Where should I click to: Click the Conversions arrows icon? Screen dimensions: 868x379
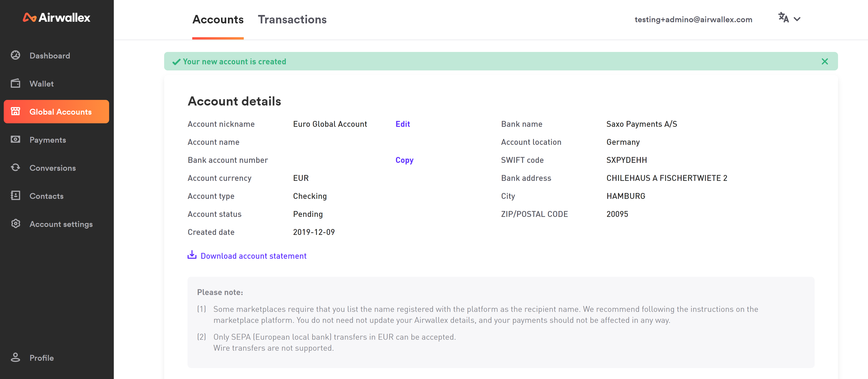15,168
